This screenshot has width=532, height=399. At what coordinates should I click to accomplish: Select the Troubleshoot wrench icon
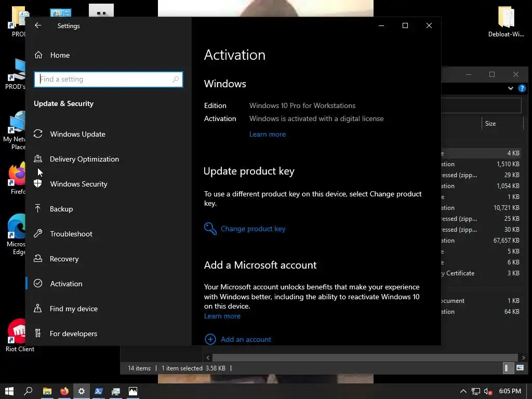pos(38,233)
